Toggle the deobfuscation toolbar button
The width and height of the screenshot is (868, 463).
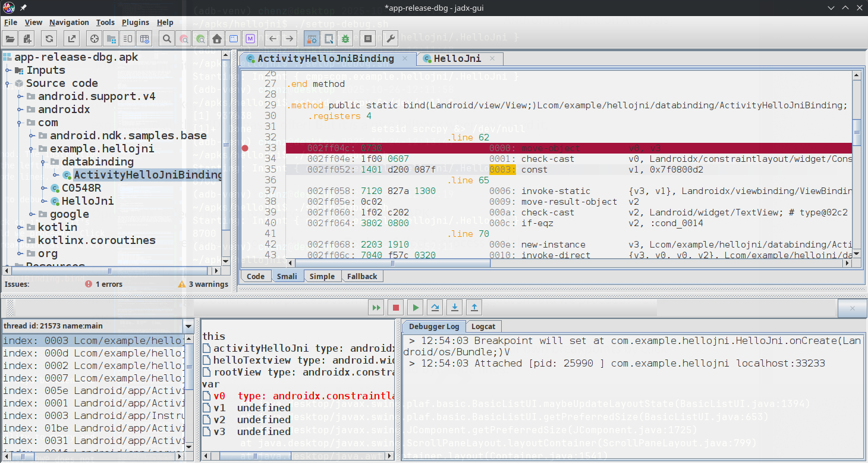pos(312,39)
